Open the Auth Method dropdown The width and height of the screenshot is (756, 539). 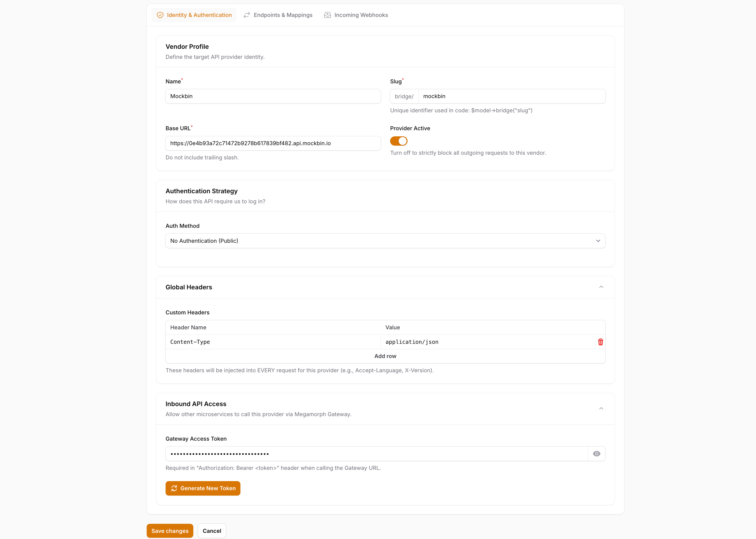(385, 241)
